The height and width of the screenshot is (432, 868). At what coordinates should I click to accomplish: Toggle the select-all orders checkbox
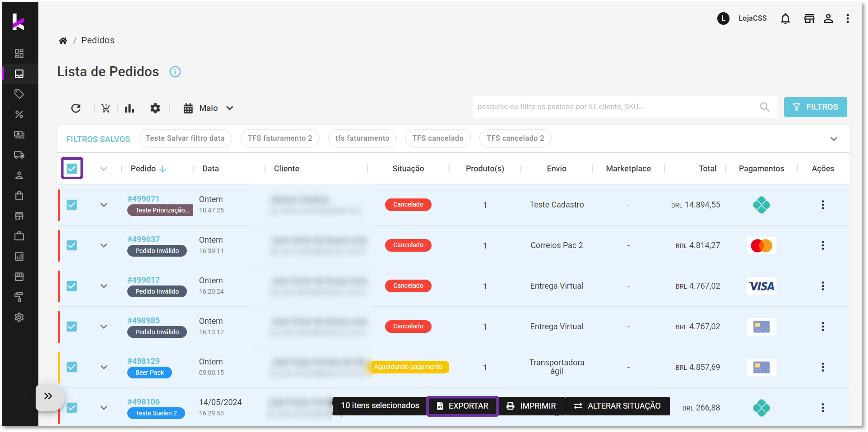click(72, 168)
